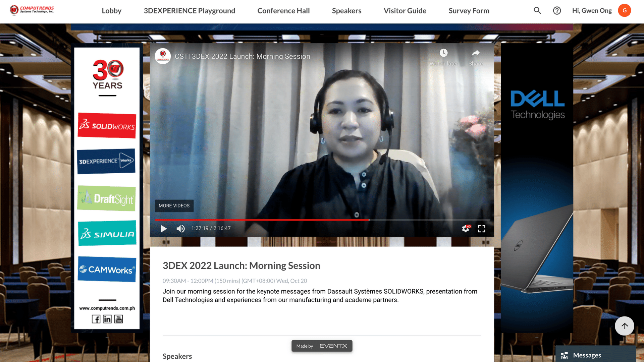Open the Lobby page
Viewport: 644px width, 362px height.
coord(111,11)
